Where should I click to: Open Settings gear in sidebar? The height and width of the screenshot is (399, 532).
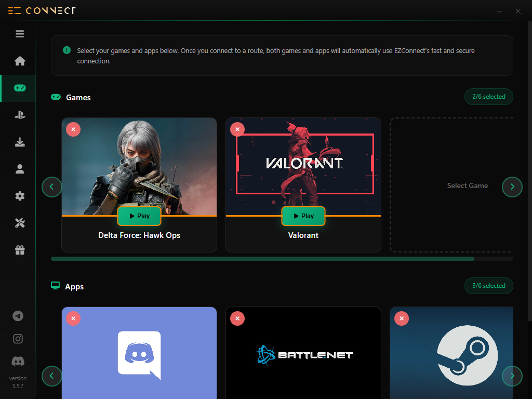[20, 196]
